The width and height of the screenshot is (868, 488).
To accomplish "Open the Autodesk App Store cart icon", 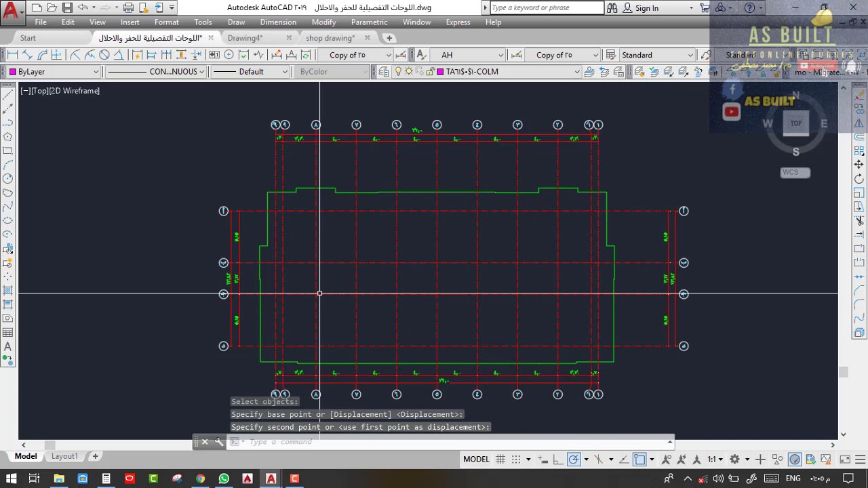I will pos(705,8).
